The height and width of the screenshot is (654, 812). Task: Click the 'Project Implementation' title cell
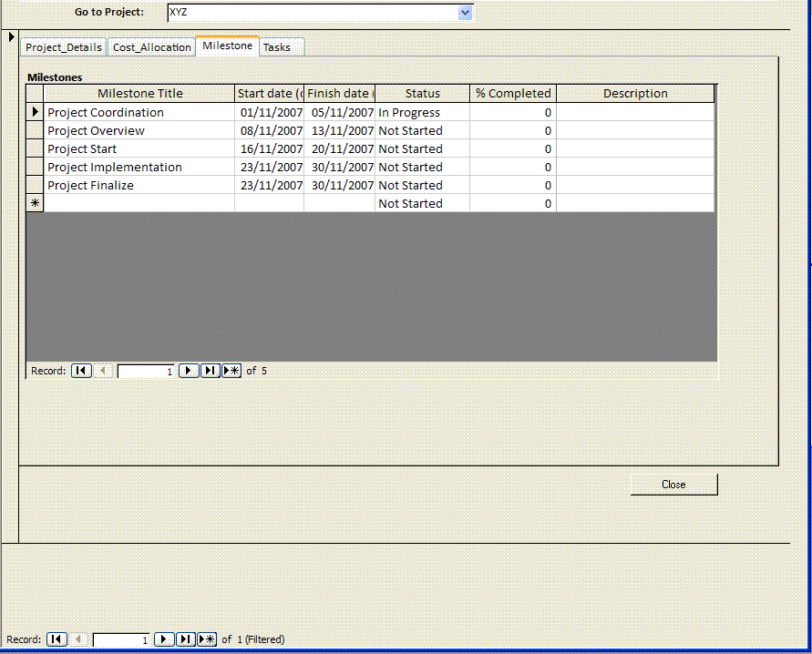coord(139,167)
